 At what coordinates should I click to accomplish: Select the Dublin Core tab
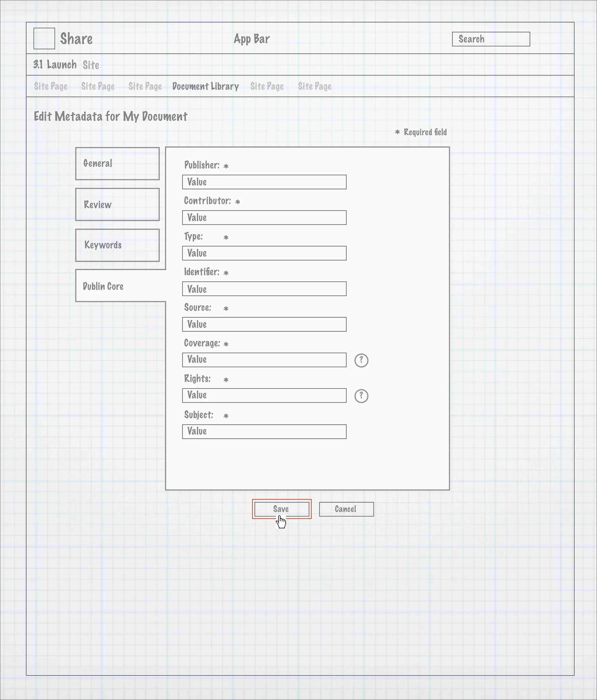120,286
